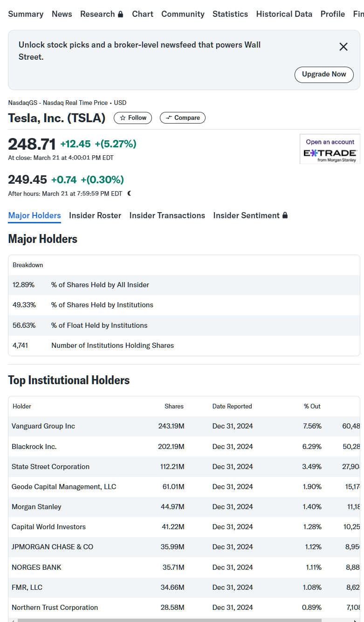This screenshot has width=364, height=622.
Task: Click the horizontal scrollbar of holders table
Action: [170, 620]
